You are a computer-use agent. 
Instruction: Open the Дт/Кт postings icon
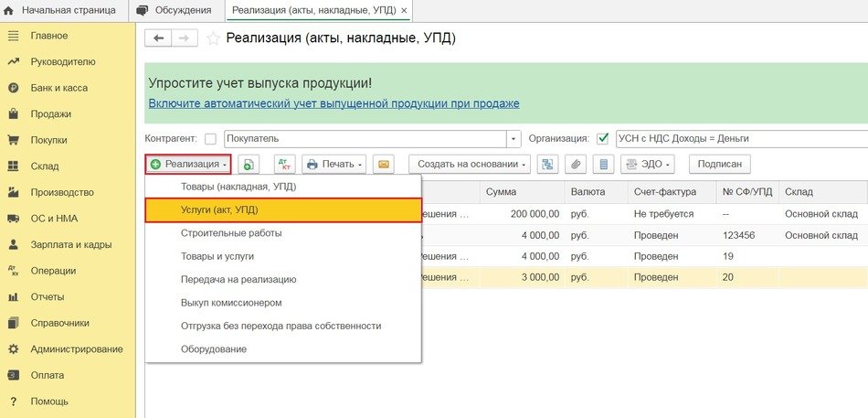point(284,165)
